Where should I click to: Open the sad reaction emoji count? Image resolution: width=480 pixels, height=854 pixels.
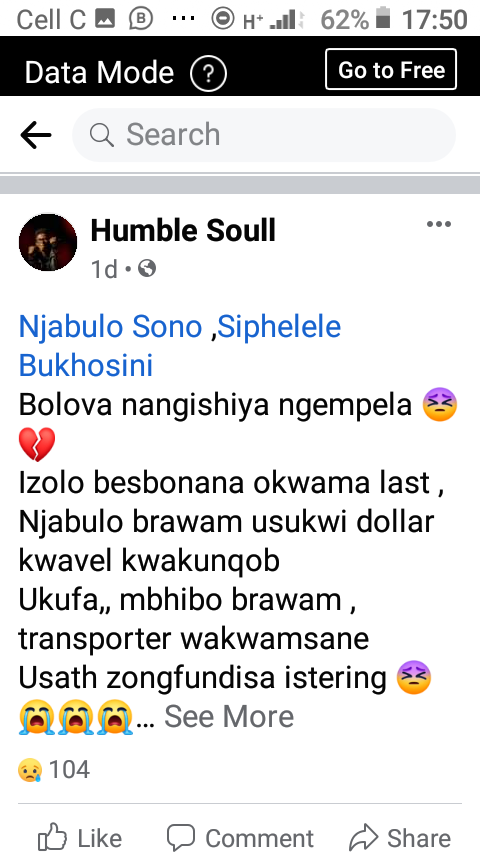pos(29,771)
